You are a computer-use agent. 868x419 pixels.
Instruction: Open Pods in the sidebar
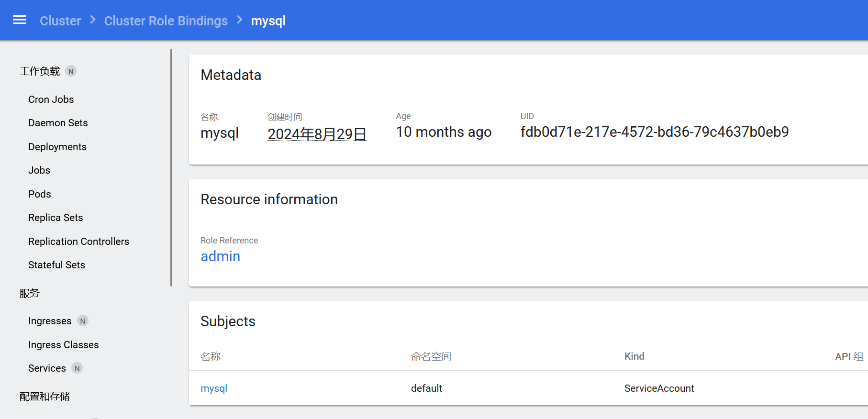pos(40,194)
